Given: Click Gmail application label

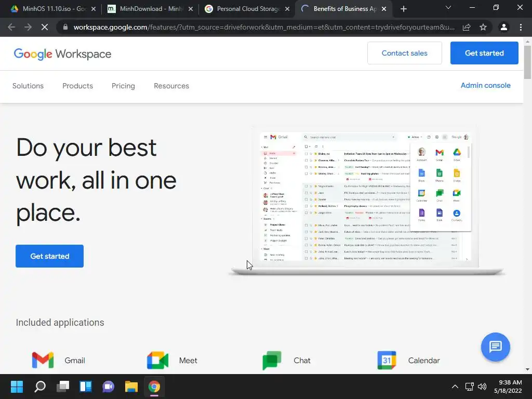Looking at the screenshot, I should click(75, 361).
